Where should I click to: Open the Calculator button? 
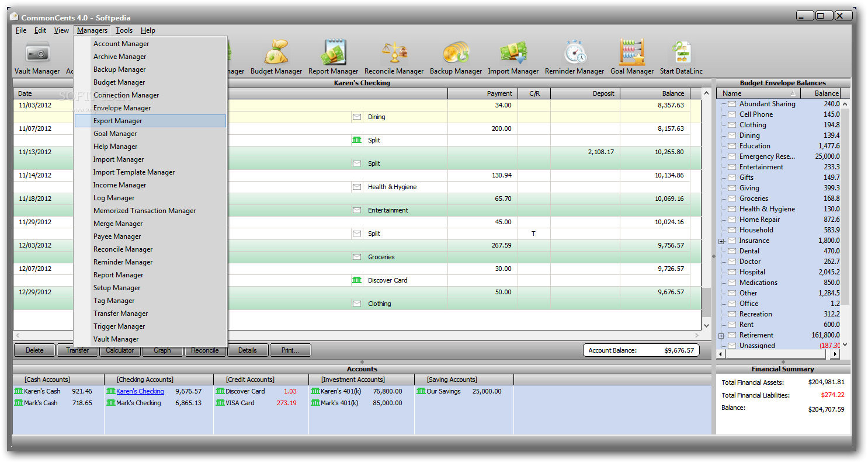[x=120, y=350]
